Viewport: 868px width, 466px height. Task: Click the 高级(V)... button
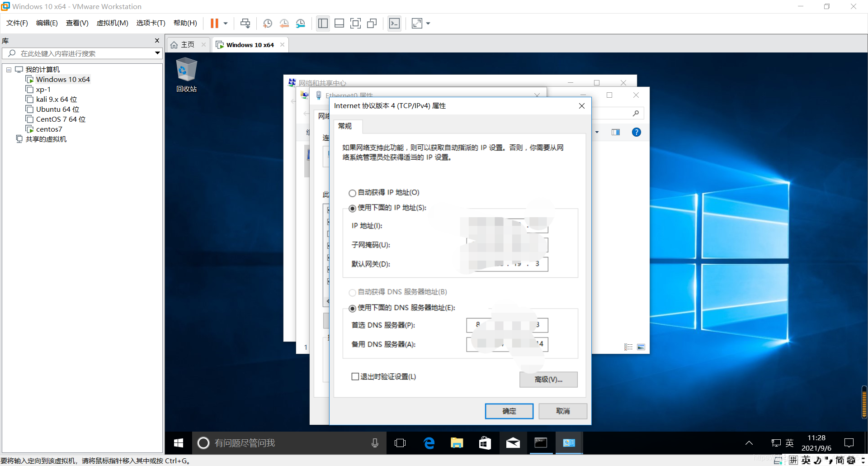pyautogui.click(x=548, y=380)
